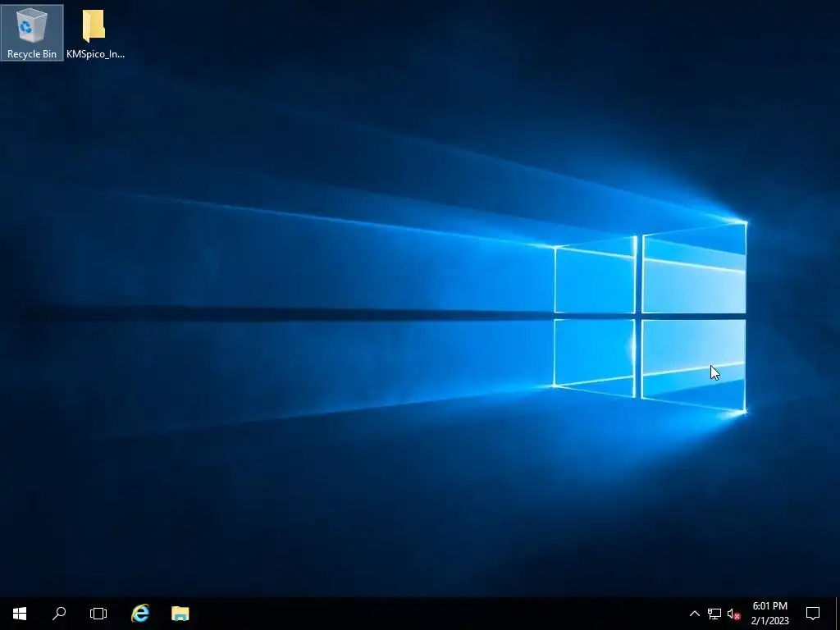Launch Internet Explorer from the taskbar
This screenshot has height=630, width=840.
(140, 614)
